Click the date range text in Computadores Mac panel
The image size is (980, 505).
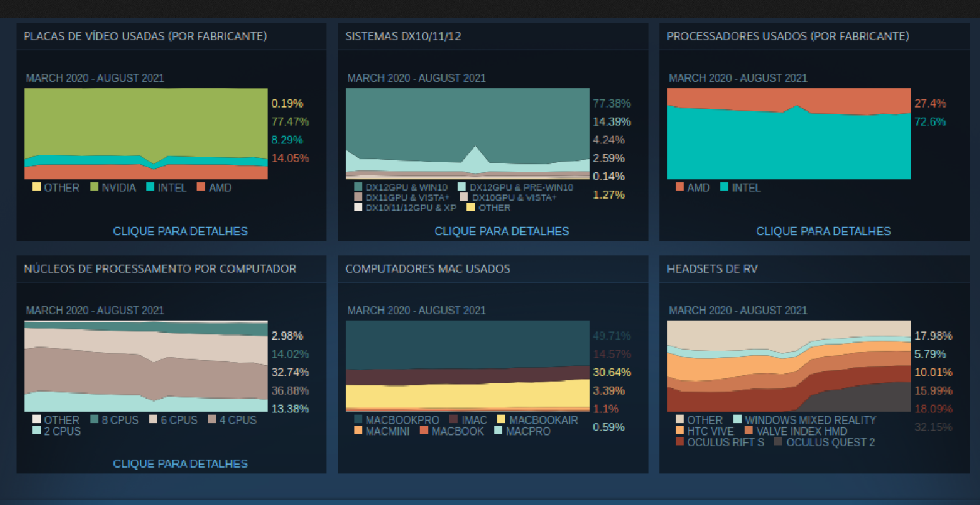(416, 311)
